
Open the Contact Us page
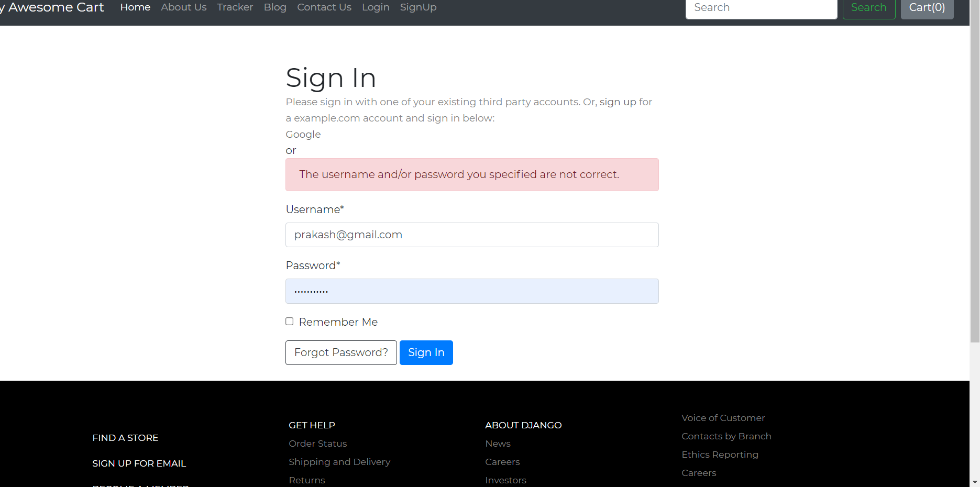(x=324, y=7)
